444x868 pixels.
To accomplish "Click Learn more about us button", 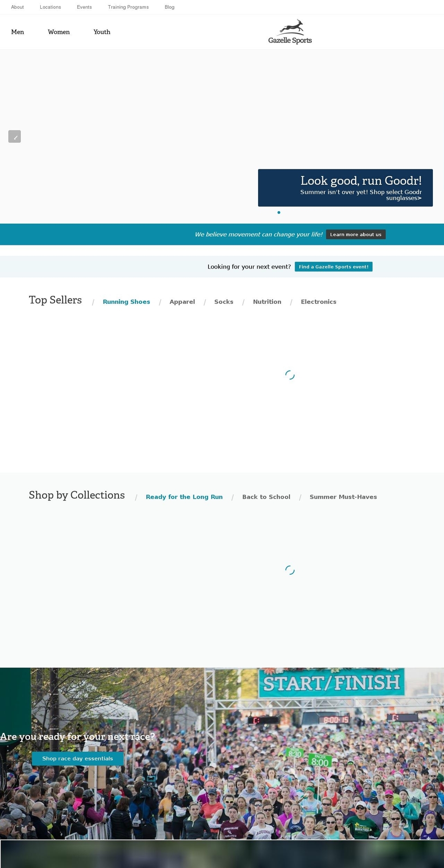I will pyautogui.click(x=356, y=235).
